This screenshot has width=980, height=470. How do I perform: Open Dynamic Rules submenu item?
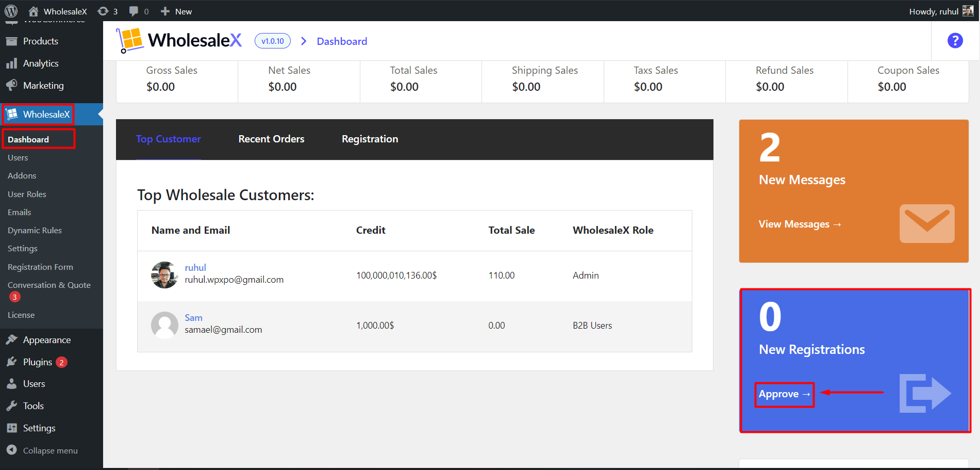35,230
